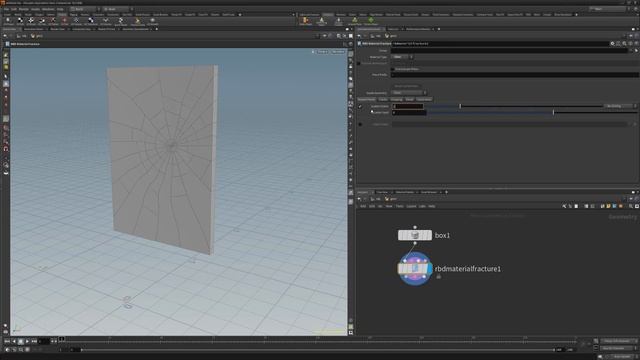640x360 pixels.
Task: Switch to the Create shelf tab
Action: [7, 14]
